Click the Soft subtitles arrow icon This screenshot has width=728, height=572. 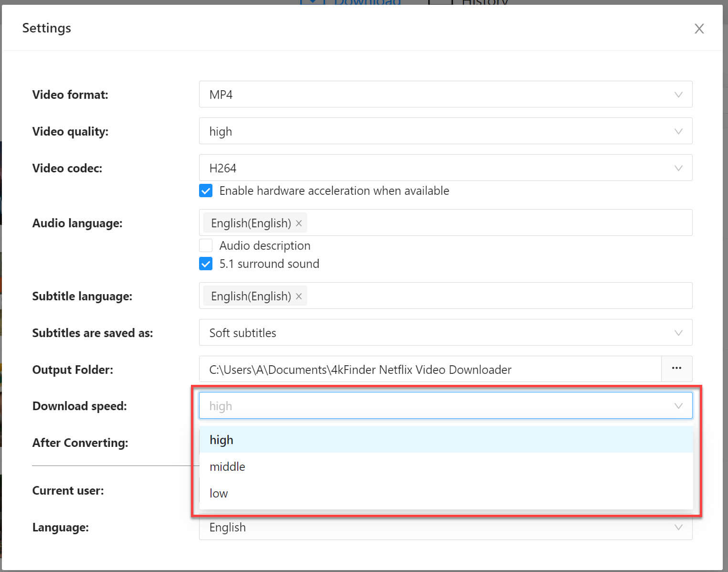(x=678, y=333)
